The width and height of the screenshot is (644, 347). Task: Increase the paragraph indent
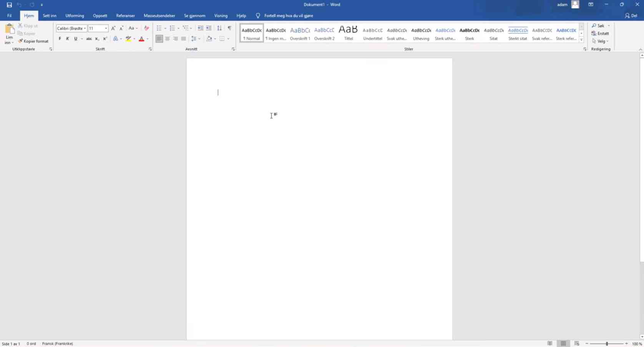tap(209, 28)
